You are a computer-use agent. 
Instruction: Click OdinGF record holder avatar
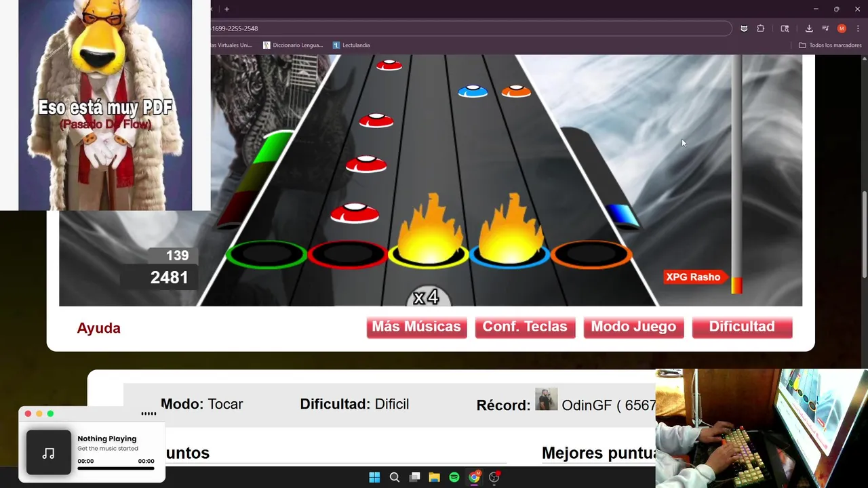click(x=546, y=399)
